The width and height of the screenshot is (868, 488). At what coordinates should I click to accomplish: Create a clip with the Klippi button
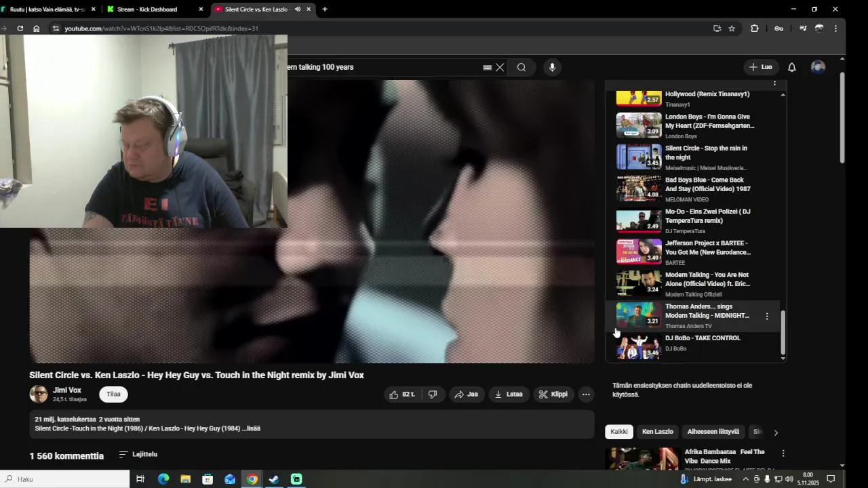553,394
